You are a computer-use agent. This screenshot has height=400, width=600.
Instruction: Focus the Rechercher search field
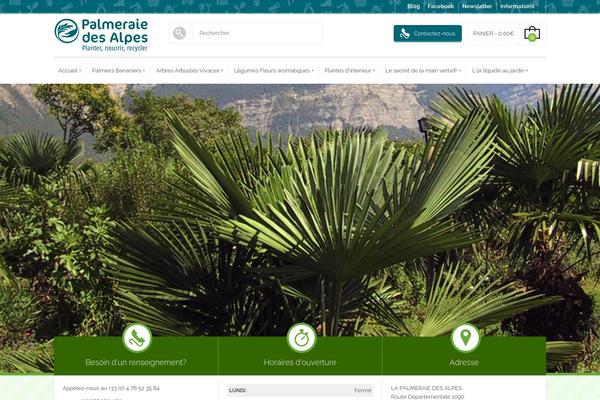[x=257, y=33]
